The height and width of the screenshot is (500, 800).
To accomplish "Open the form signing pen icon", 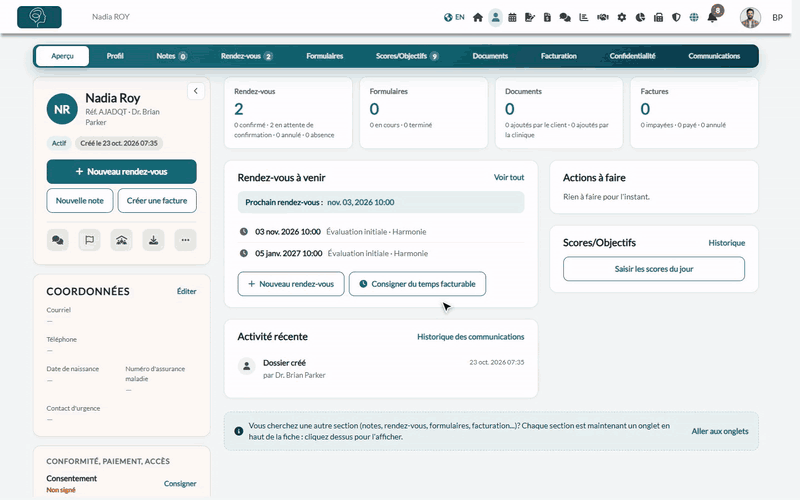I will (x=530, y=17).
